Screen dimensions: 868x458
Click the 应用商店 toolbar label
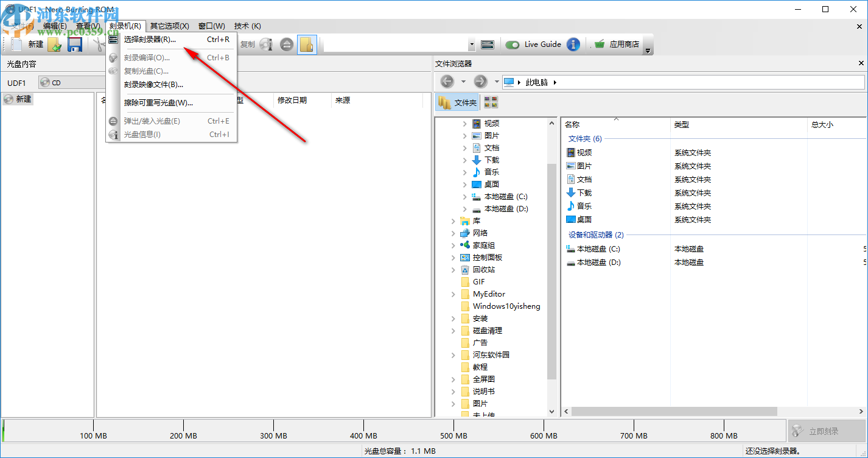[x=625, y=44]
